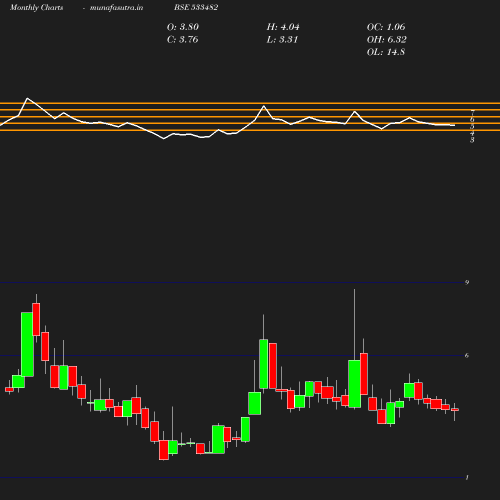The width and height of the screenshot is (500, 500).
Task: Click the munafasutra.in watermark text
Action: [x=116, y=8]
